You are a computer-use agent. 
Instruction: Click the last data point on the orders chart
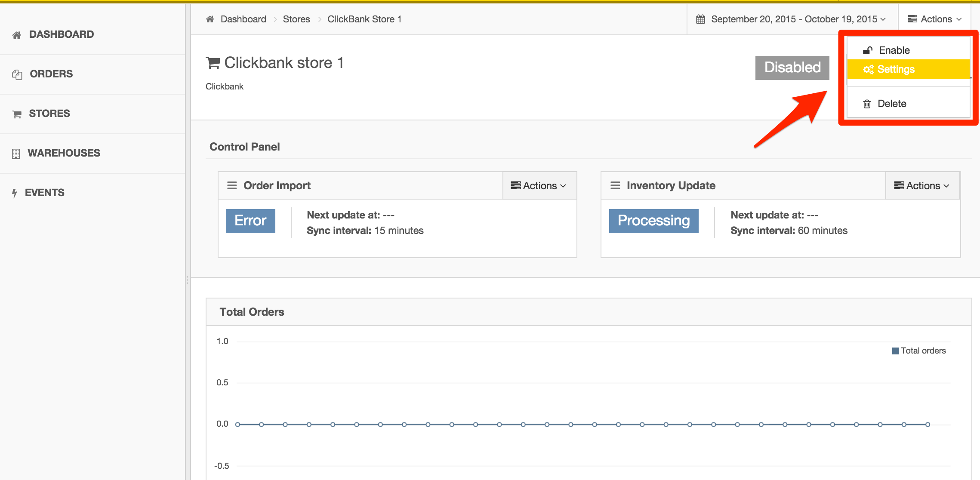[x=928, y=425]
